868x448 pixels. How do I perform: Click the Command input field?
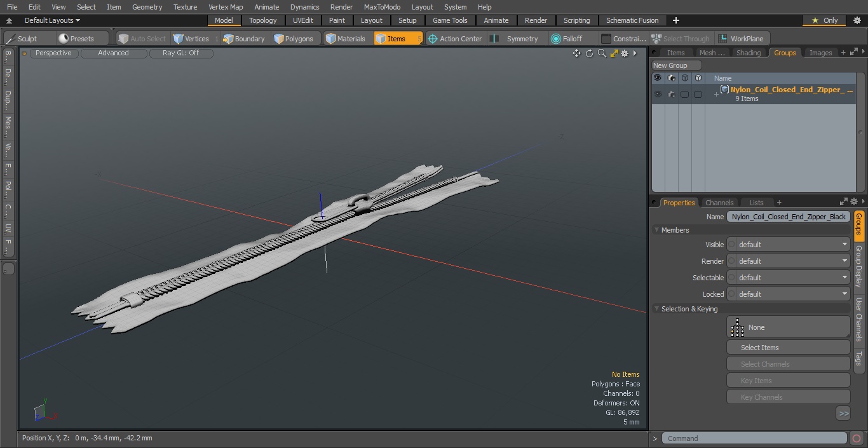754,438
